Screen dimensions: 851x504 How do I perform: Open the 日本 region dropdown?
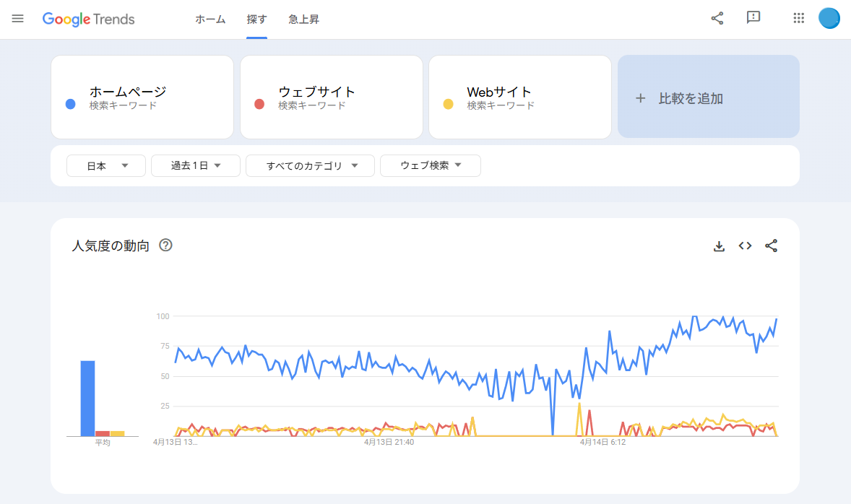[105, 165]
